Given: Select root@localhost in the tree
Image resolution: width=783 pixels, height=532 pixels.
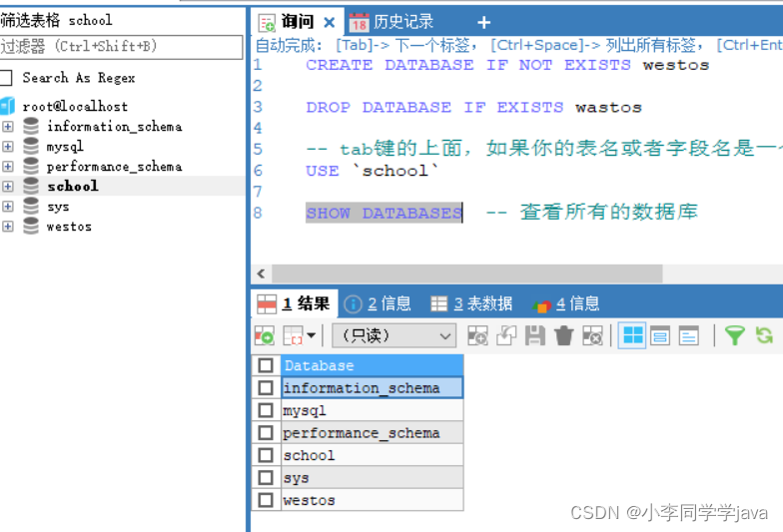Looking at the screenshot, I should pyautogui.click(x=75, y=106).
